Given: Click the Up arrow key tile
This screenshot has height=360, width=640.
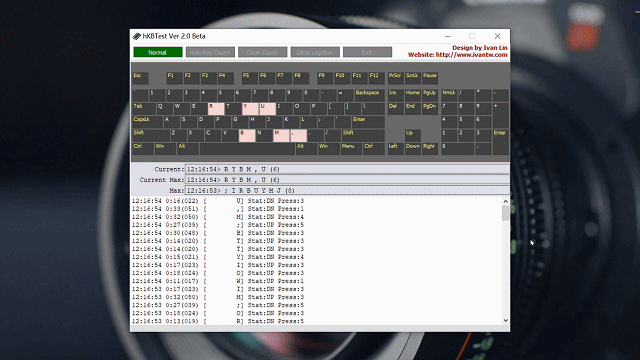Looking at the screenshot, I should pyautogui.click(x=413, y=136).
